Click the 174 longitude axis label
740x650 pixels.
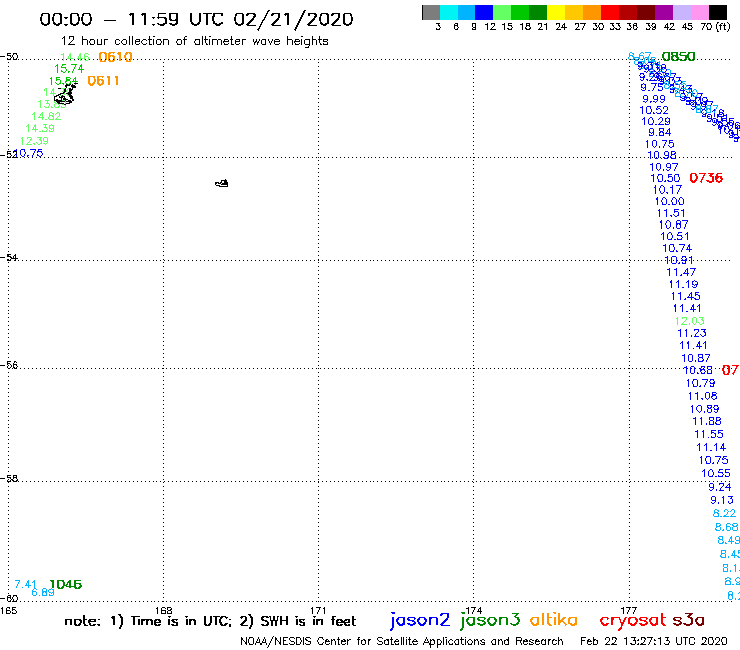tap(473, 610)
